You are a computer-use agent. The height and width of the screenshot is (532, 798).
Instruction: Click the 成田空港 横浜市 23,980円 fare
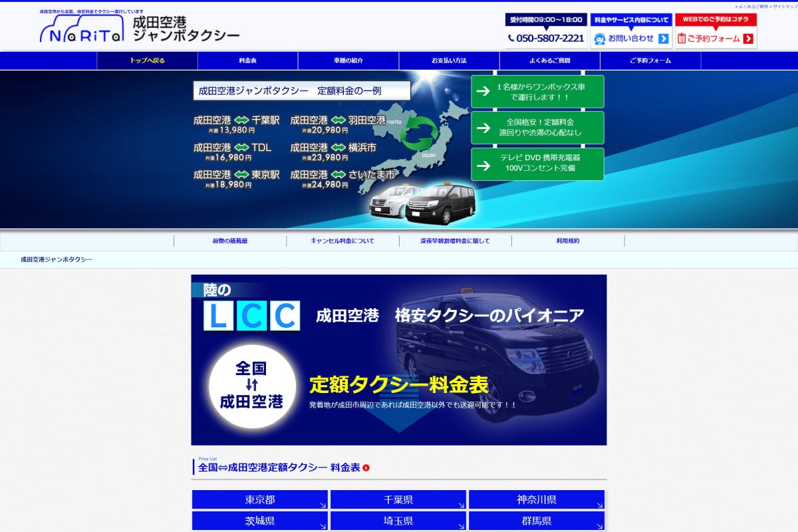coord(333,152)
